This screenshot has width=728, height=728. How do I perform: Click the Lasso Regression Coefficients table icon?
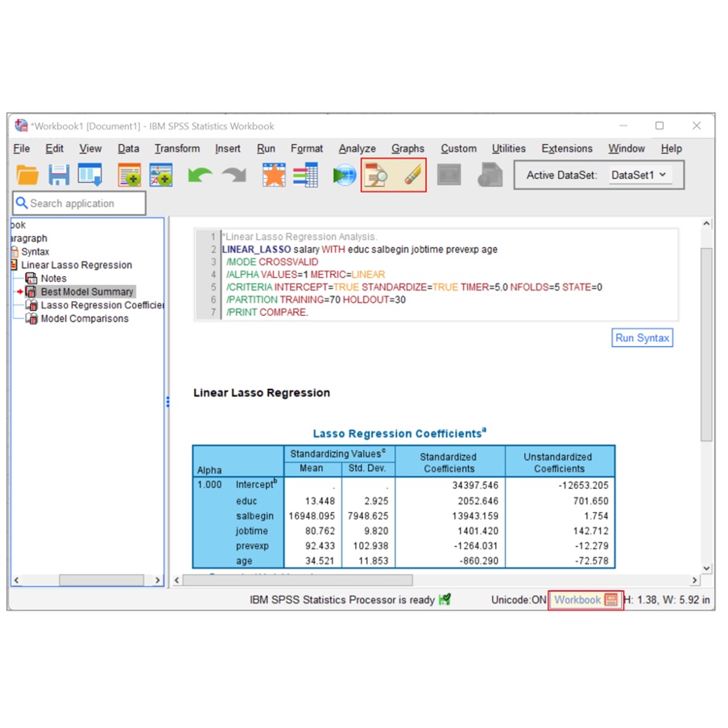(x=31, y=305)
